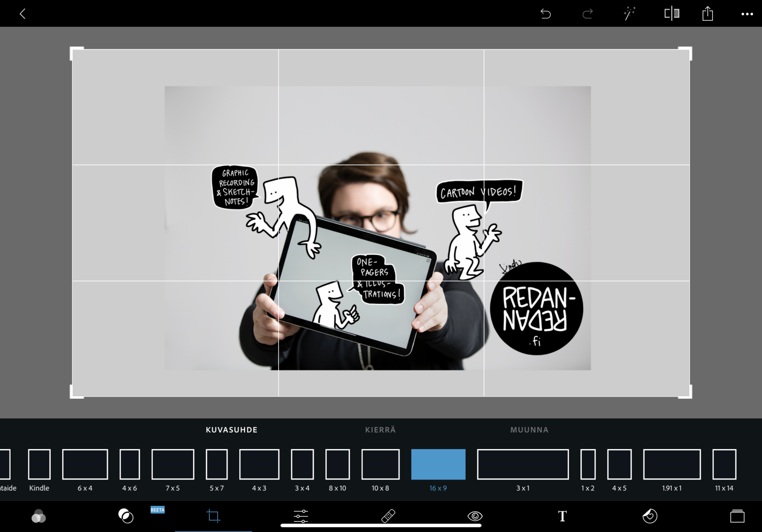Go back using the top-left arrow

point(22,14)
